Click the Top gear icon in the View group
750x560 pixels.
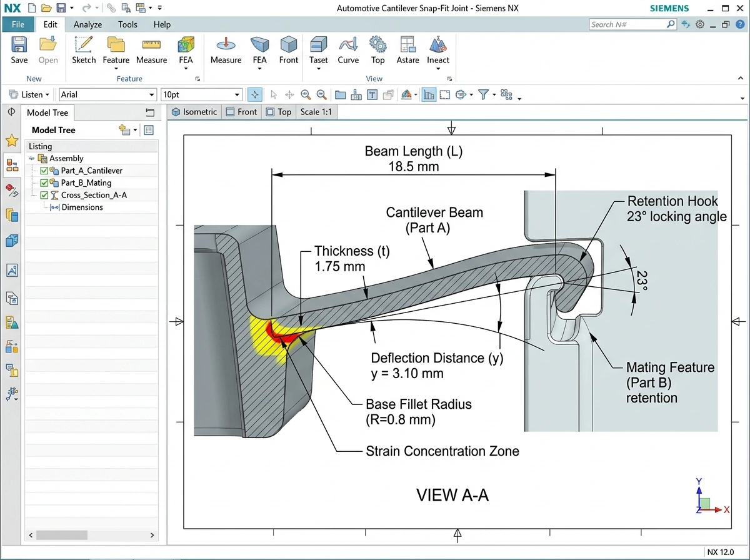pyautogui.click(x=377, y=45)
